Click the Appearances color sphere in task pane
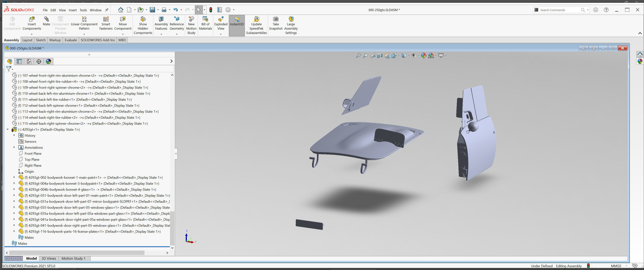This screenshot has width=644, height=270. tap(640, 61)
